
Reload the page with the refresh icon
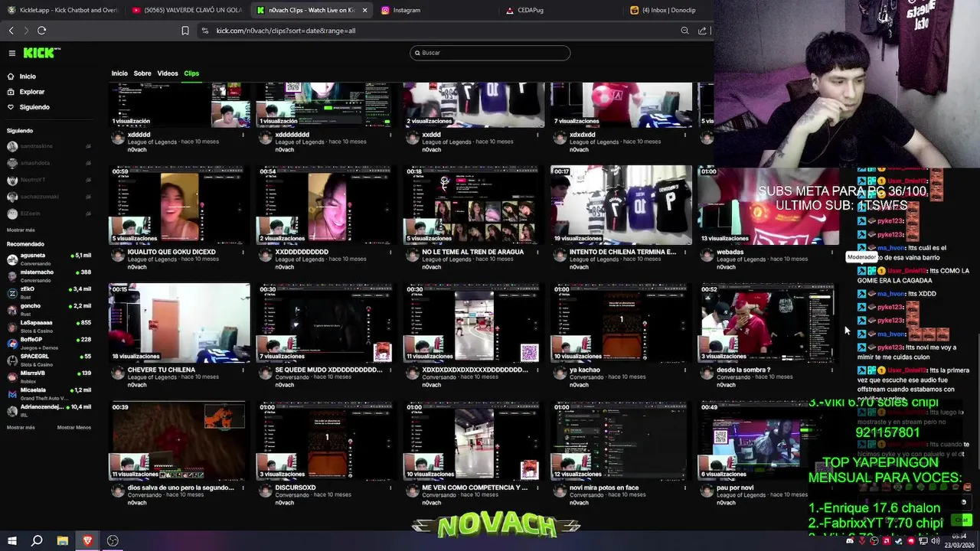[41, 31]
